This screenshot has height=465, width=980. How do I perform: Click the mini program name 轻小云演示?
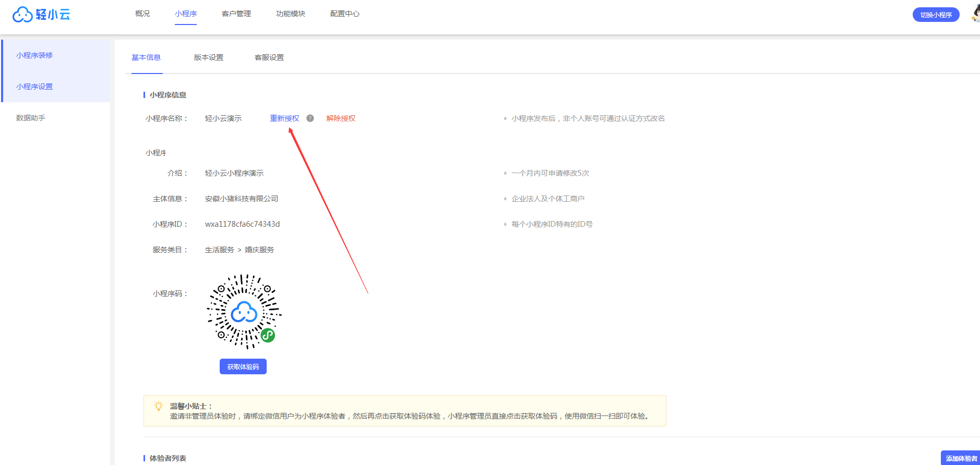(x=223, y=118)
